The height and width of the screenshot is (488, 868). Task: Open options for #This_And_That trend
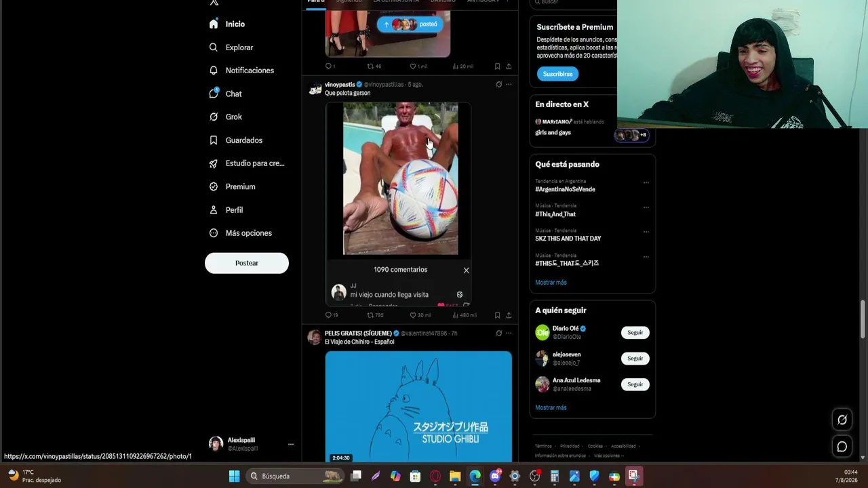pyautogui.click(x=646, y=207)
